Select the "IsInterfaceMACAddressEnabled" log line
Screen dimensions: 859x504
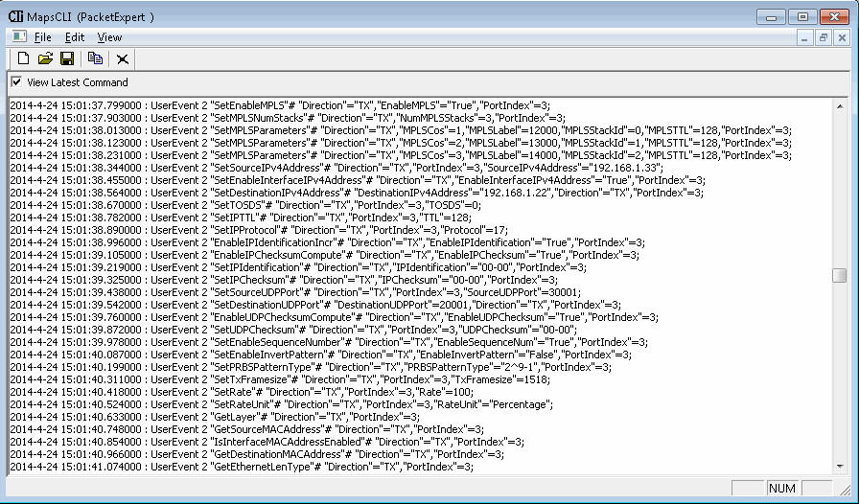pos(267,442)
